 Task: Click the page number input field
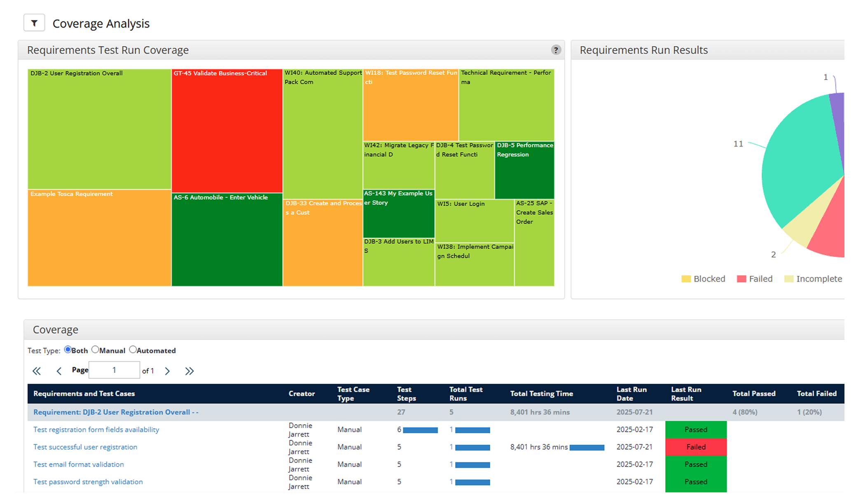pyautogui.click(x=114, y=370)
